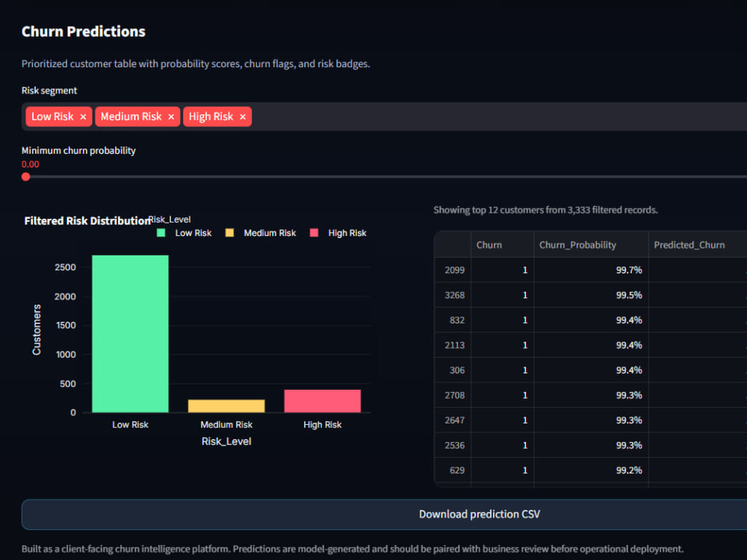Screen dimensions: 747x560
Task: Click the Customers y-axis title
Action: point(37,329)
